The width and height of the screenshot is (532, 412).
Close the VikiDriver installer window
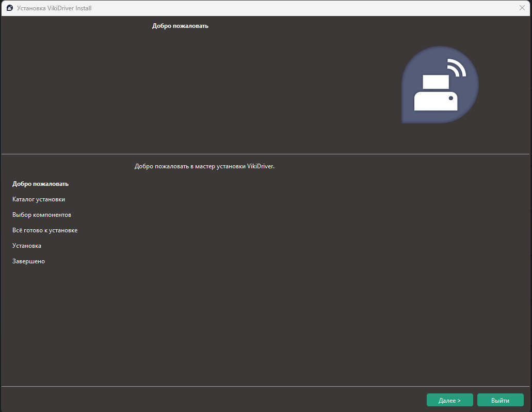coord(522,8)
